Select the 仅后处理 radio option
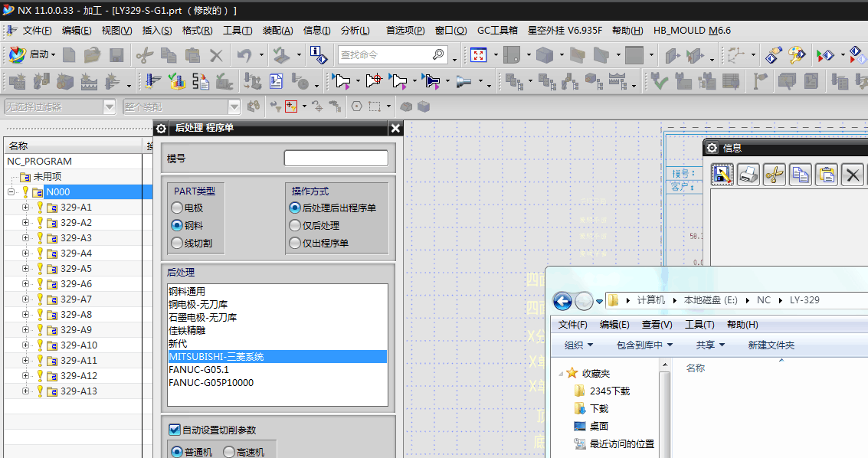Image resolution: width=868 pixels, height=458 pixels. click(x=295, y=226)
